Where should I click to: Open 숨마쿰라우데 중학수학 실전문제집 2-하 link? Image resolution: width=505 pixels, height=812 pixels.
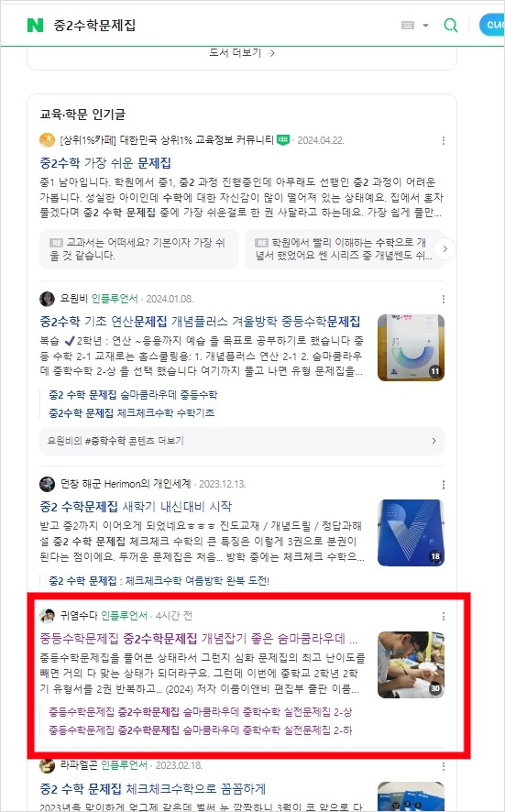point(201,730)
